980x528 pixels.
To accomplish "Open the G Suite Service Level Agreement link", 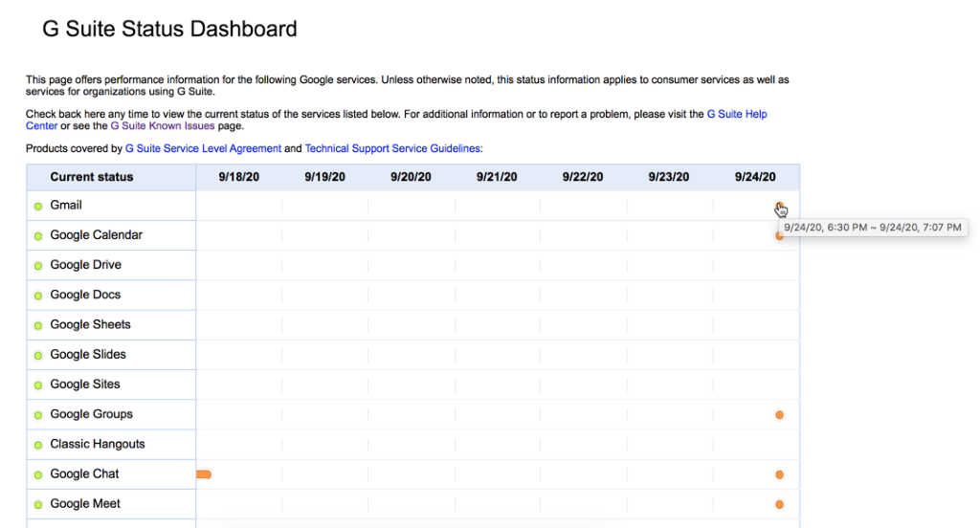I will (203, 148).
